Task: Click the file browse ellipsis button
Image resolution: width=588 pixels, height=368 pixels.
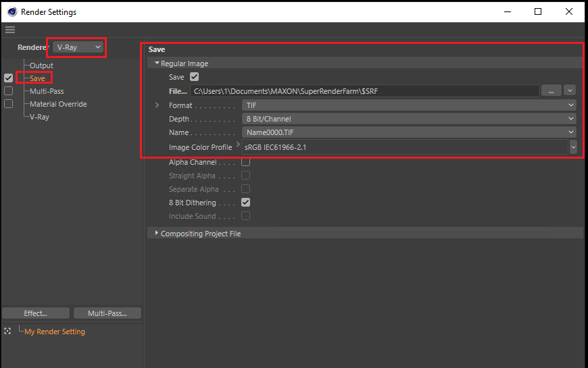Action: [x=551, y=91]
